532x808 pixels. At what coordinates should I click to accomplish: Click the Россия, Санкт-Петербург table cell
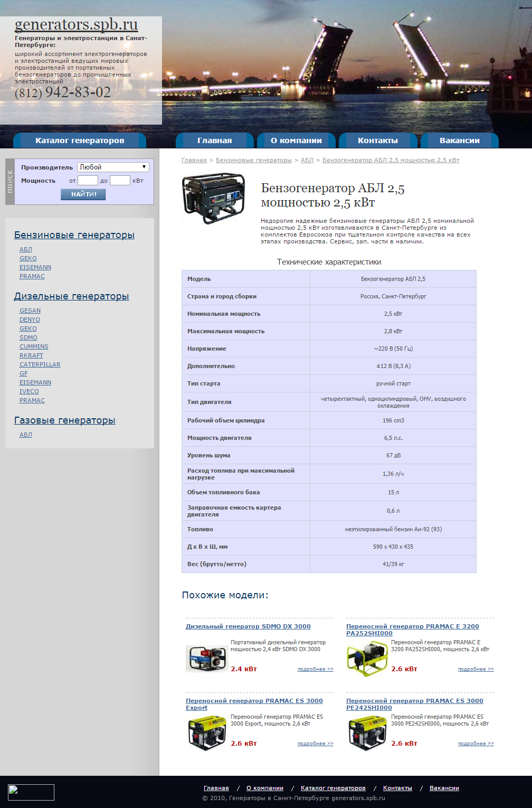tap(393, 296)
